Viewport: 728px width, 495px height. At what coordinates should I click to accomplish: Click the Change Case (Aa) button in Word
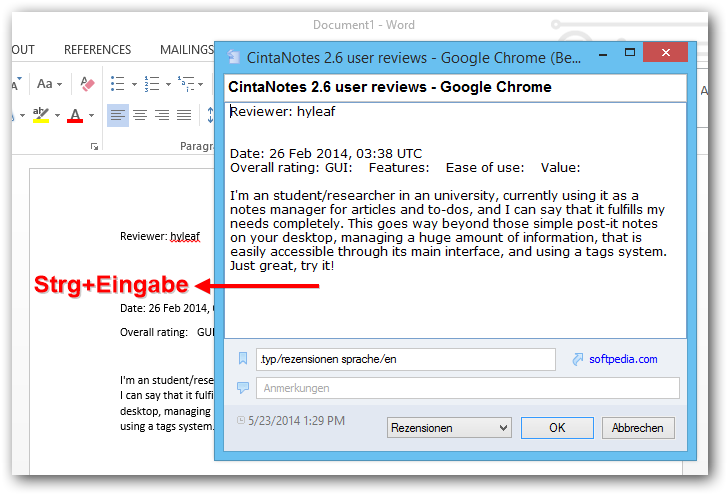[45, 84]
